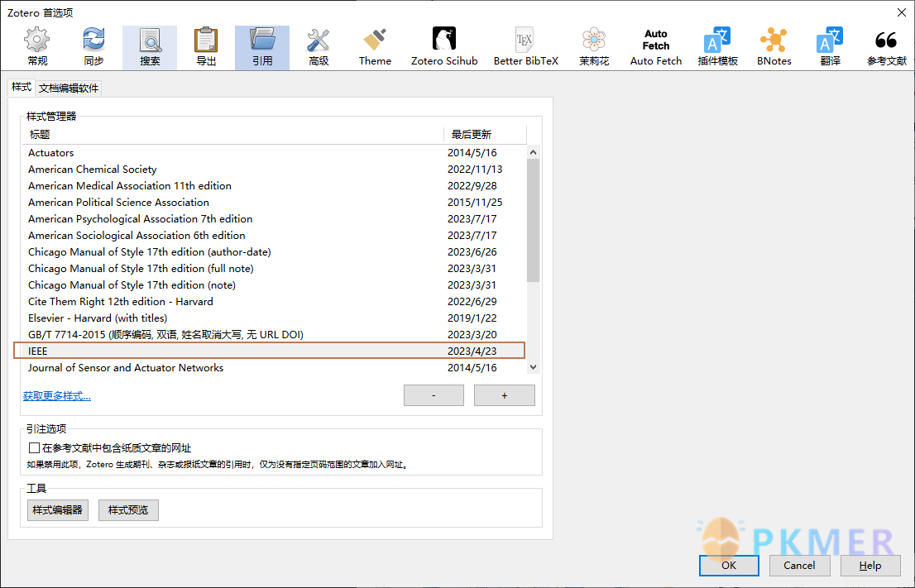Image resolution: width=915 pixels, height=588 pixels.
Task: Open the Better BibTeX preferences pane
Action: coord(526,47)
